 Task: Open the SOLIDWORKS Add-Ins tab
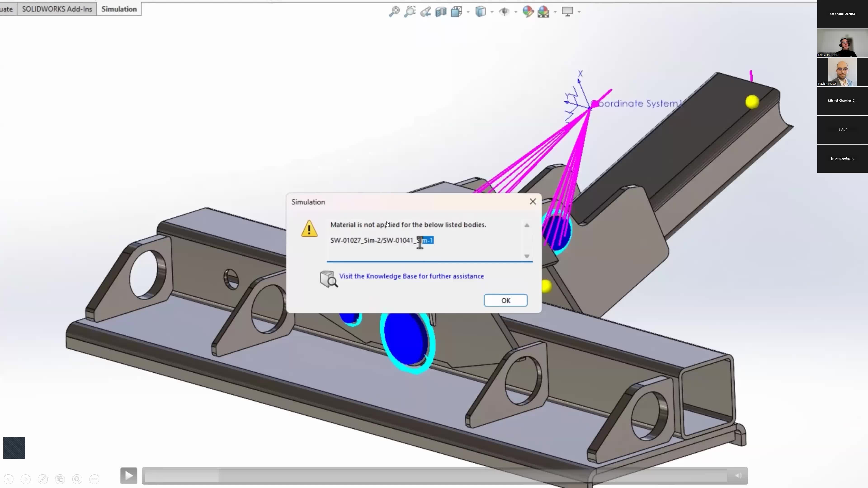coord(57,9)
